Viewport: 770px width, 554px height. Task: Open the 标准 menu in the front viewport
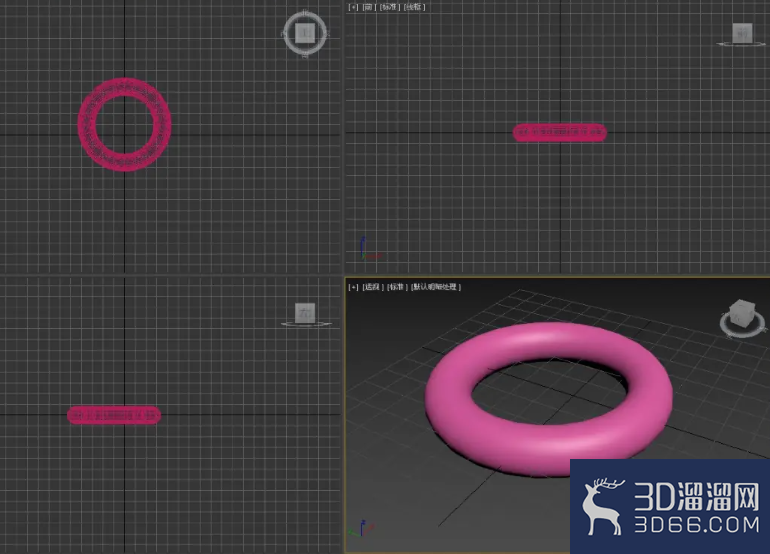(389, 7)
